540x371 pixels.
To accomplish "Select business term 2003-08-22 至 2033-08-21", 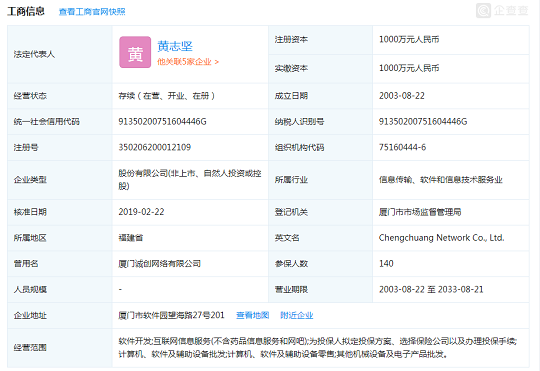I will (x=431, y=289).
